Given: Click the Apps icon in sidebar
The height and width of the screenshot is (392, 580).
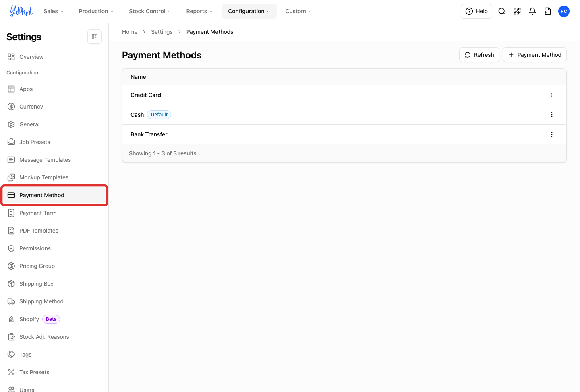Looking at the screenshot, I should [11, 89].
